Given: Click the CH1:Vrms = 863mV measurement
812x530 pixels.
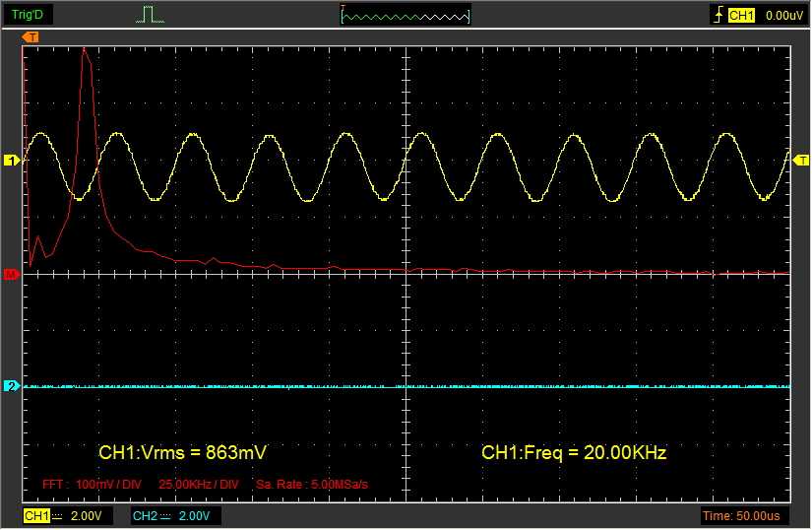Looking at the screenshot, I should [x=182, y=452].
